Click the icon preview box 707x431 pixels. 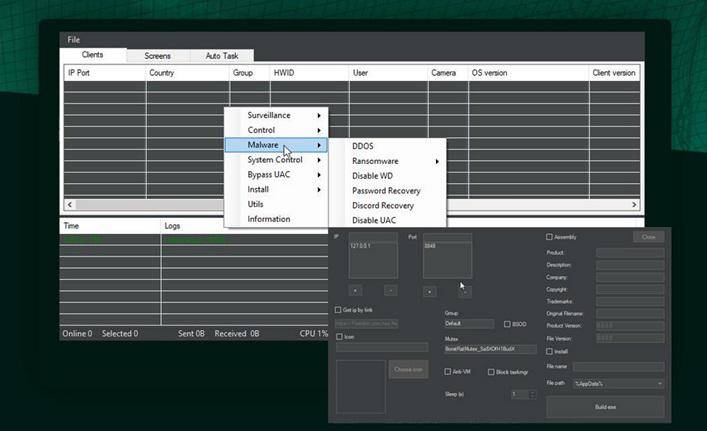361,387
